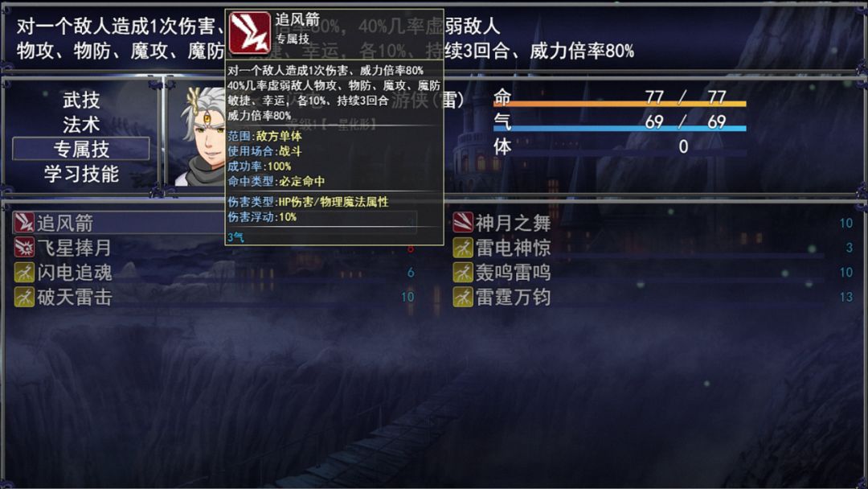The width and height of the screenshot is (868, 489).
Task: Click the 神月之舞 skill icon
Action: click(x=463, y=223)
